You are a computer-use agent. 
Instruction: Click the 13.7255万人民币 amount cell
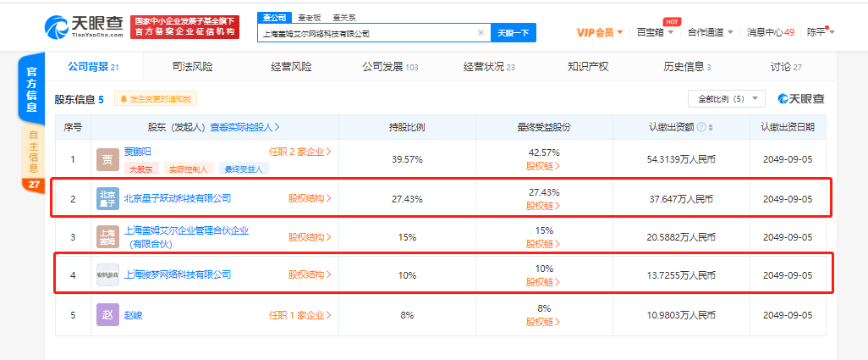click(x=681, y=275)
